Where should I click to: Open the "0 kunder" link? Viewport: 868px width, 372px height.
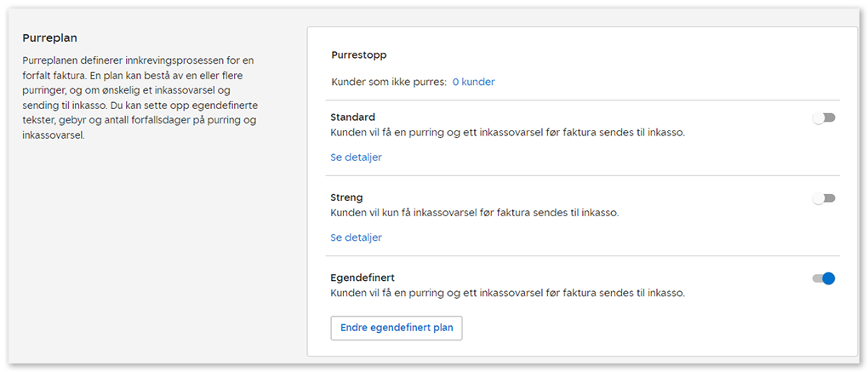(x=473, y=83)
